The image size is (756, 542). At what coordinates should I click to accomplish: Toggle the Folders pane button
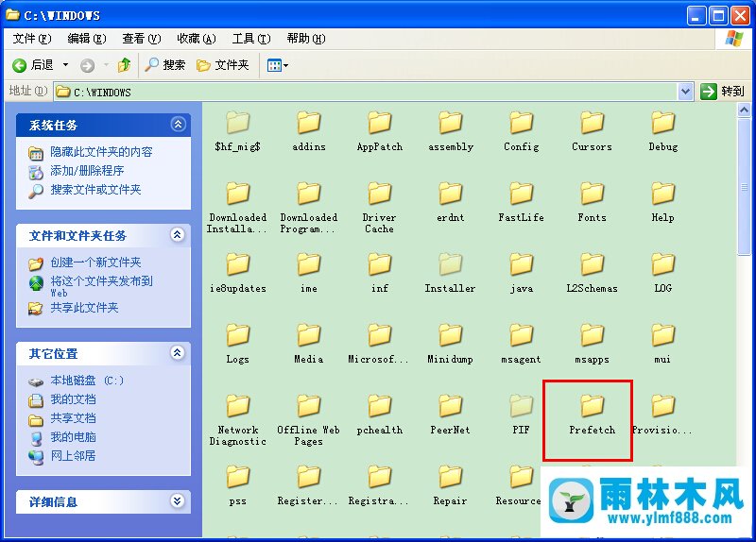(223, 64)
